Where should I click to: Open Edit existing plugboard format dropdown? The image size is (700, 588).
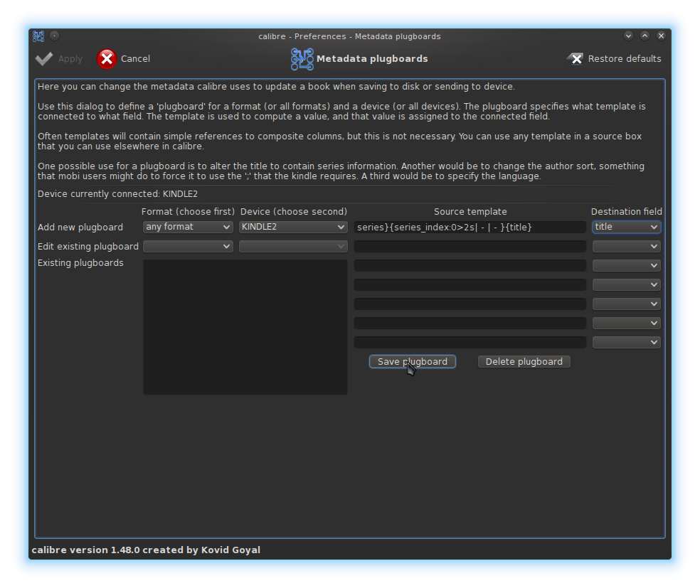188,246
